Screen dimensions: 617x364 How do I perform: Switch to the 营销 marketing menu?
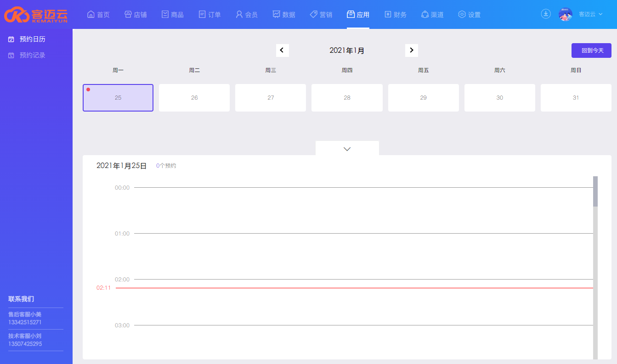[321, 15]
